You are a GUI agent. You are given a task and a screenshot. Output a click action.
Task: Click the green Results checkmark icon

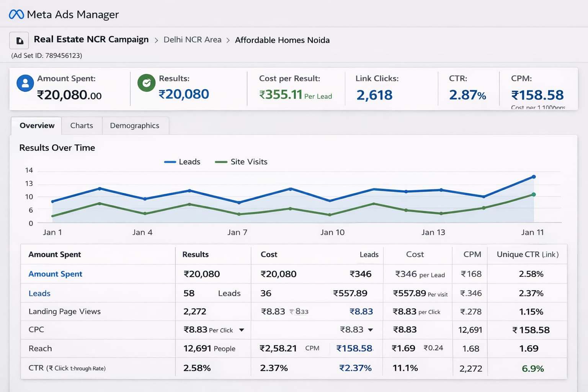tap(146, 83)
